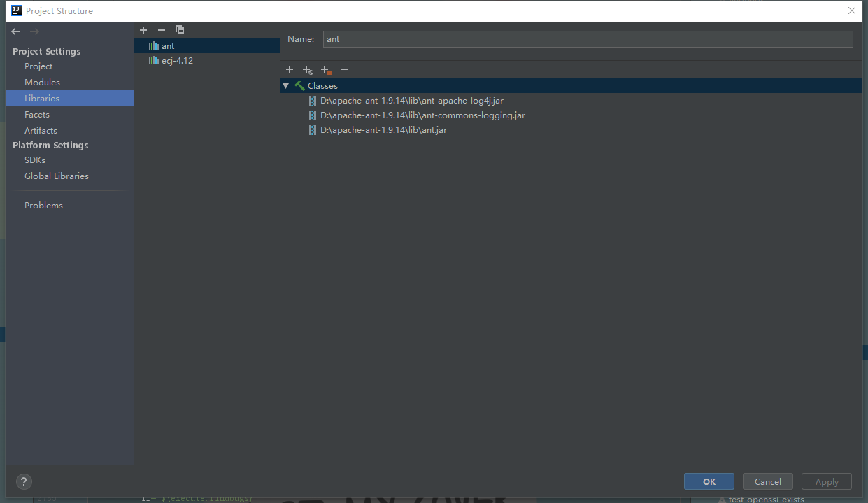Click the Classes hammer icon
Screen dimensions: 868x503
[x=299, y=86]
